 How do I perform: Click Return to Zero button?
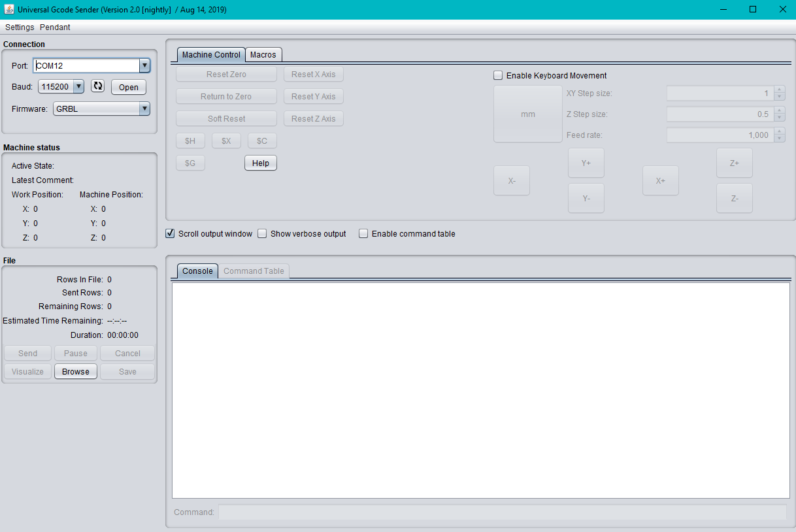point(226,97)
